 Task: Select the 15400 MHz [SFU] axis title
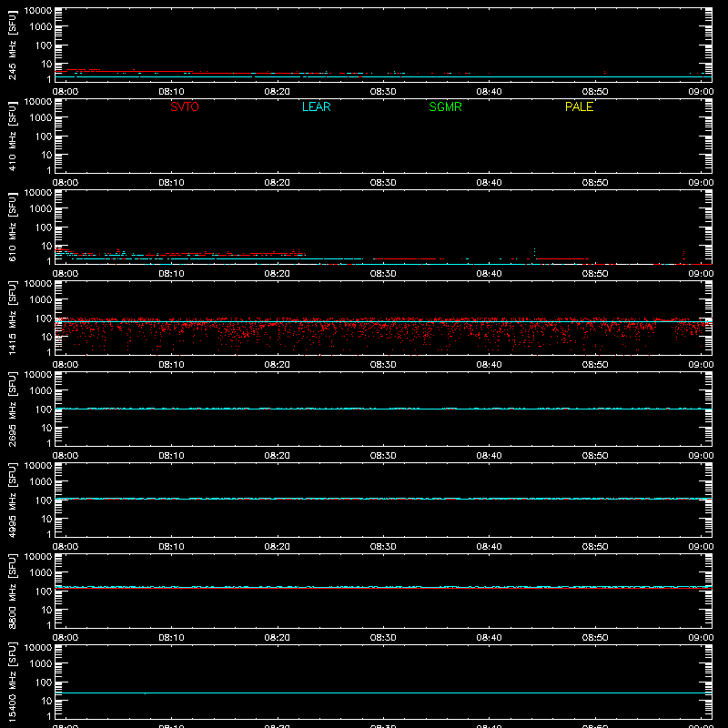coord(12,682)
